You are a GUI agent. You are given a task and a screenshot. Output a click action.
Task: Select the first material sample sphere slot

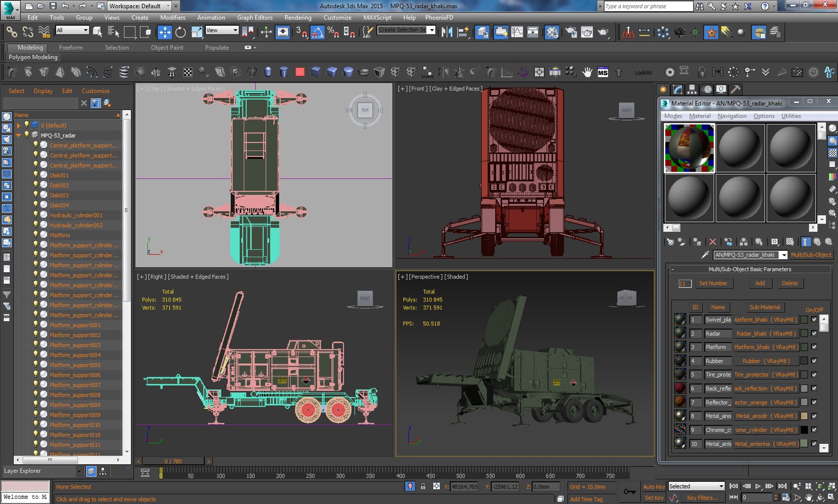689,148
